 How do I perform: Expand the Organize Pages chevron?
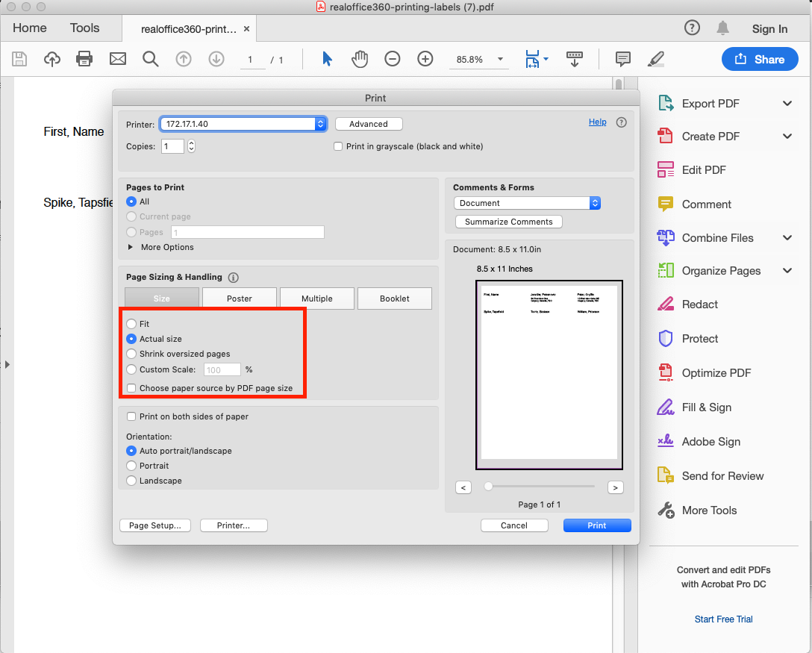(x=787, y=270)
